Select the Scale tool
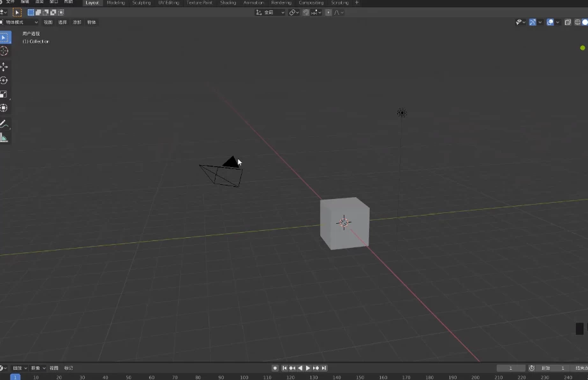The width and height of the screenshot is (588, 380). pyautogui.click(x=4, y=94)
